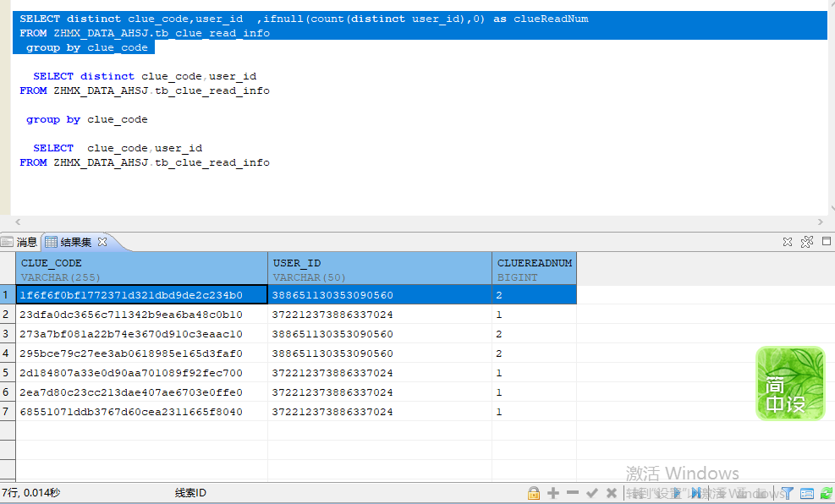Click 'SELECT distinct clue_code,user_id' second query line
This screenshot has height=504, width=835.
pyautogui.click(x=145, y=76)
